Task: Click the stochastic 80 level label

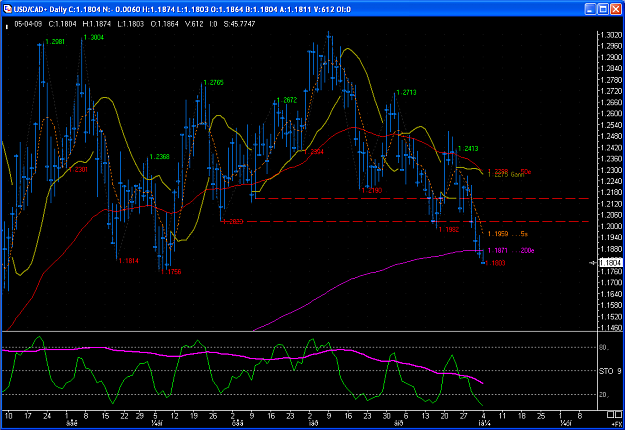Action: click(x=604, y=348)
